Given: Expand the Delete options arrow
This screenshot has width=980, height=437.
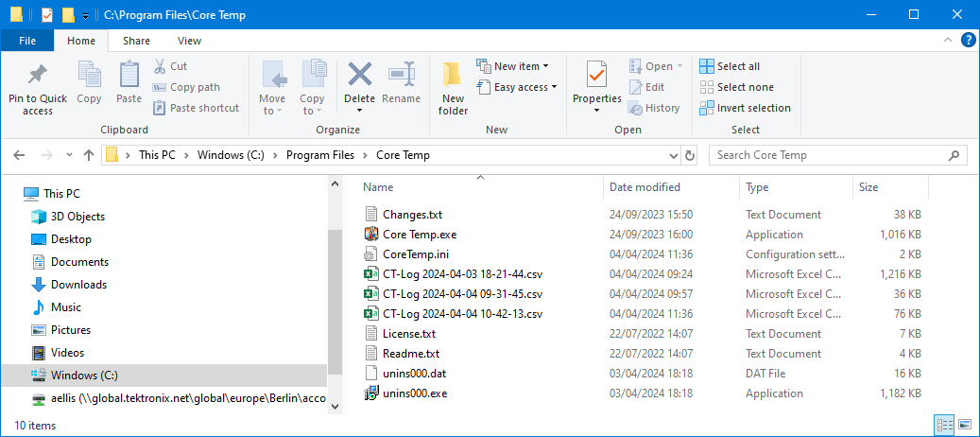Looking at the screenshot, I should pyautogui.click(x=359, y=112).
